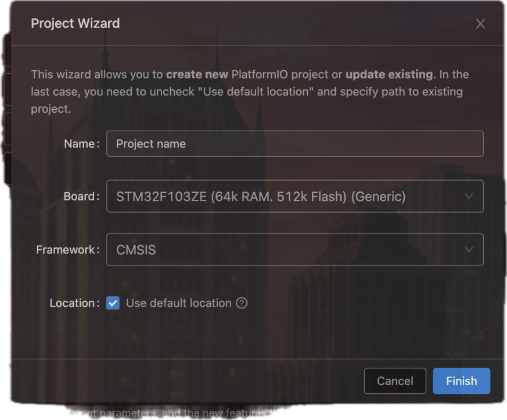Viewport: 507px width, 420px height.
Task: Click the "Use default location" label text
Action: coord(178,303)
